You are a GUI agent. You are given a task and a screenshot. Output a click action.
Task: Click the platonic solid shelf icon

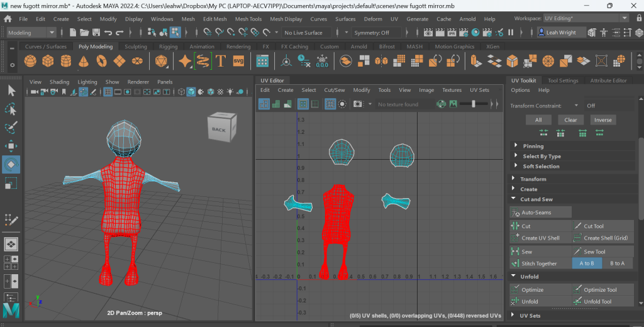tap(161, 61)
